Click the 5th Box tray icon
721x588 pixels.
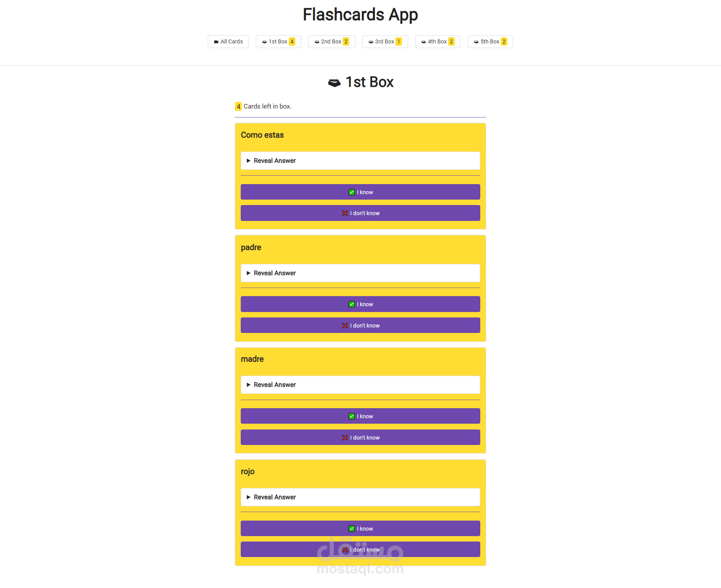pos(476,42)
